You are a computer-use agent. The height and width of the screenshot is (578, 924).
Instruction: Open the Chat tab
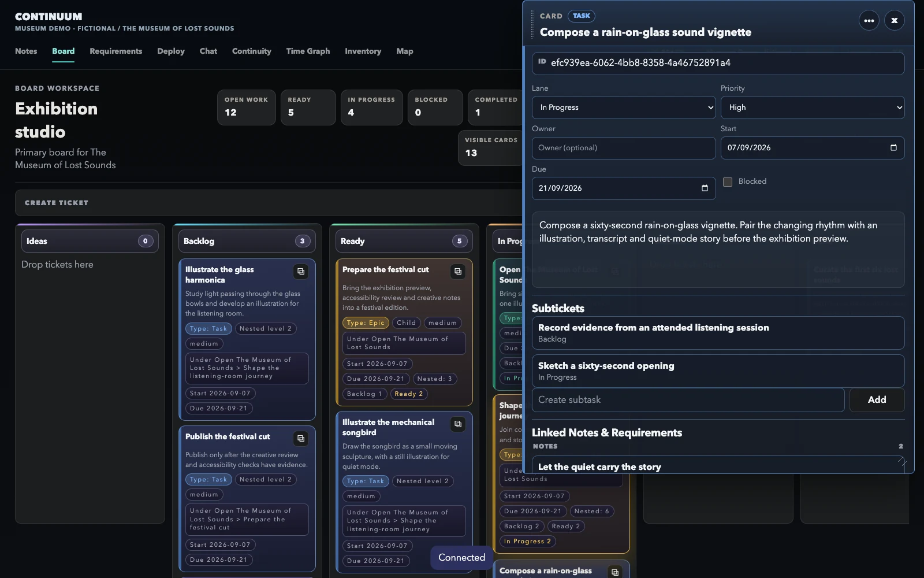coord(208,51)
